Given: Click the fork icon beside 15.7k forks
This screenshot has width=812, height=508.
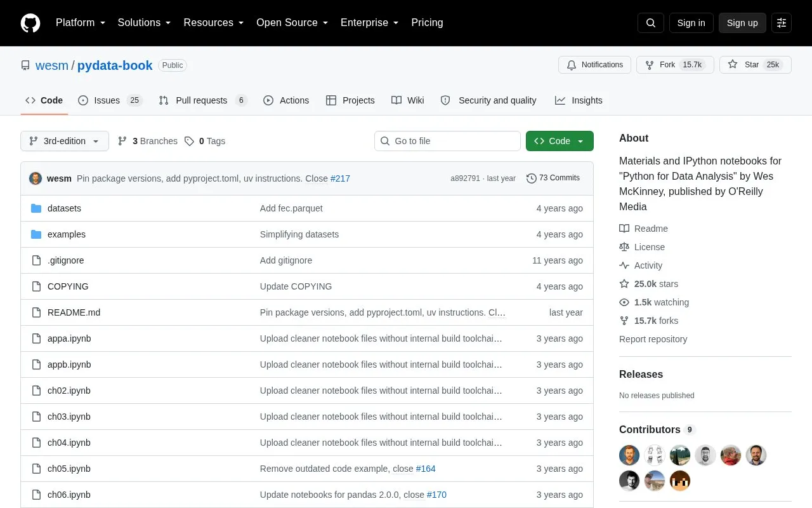Looking at the screenshot, I should click(x=624, y=321).
